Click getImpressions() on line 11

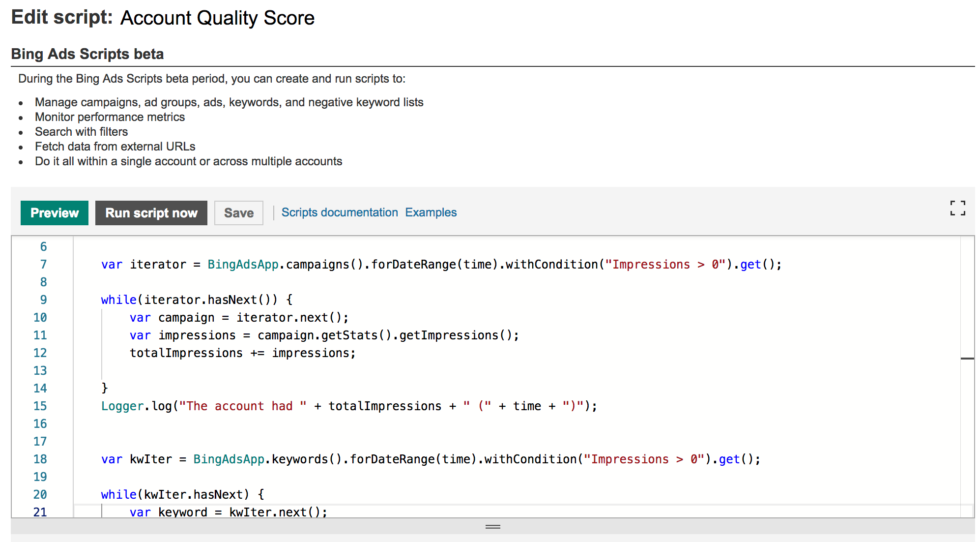(x=455, y=335)
